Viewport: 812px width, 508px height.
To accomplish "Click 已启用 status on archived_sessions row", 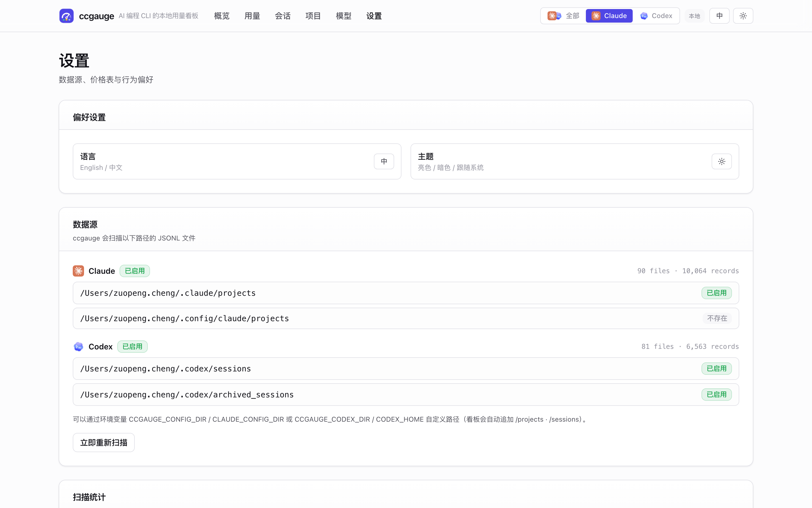I will pos(716,395).
